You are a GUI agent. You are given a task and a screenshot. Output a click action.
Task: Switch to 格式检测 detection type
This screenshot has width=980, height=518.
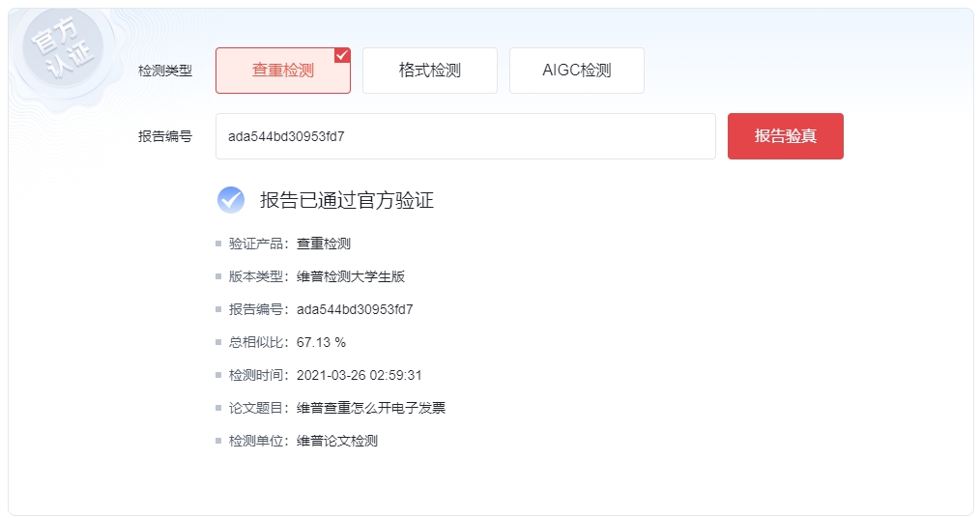tap(430, 71)
